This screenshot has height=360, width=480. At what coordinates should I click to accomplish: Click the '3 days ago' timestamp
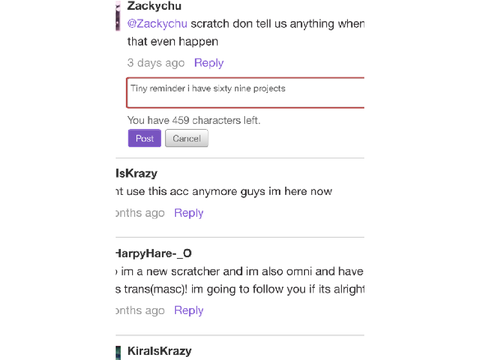click(x=156, y=63)
